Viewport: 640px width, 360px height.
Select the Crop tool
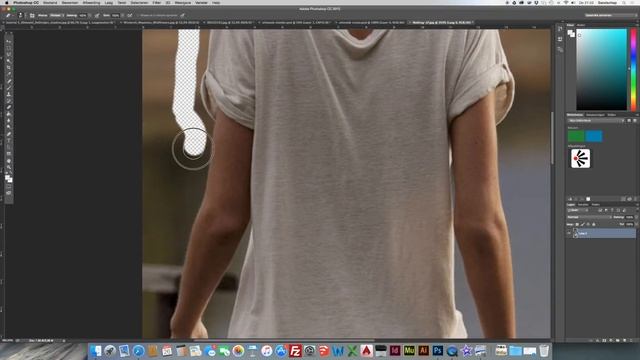(x=9, y=68)
